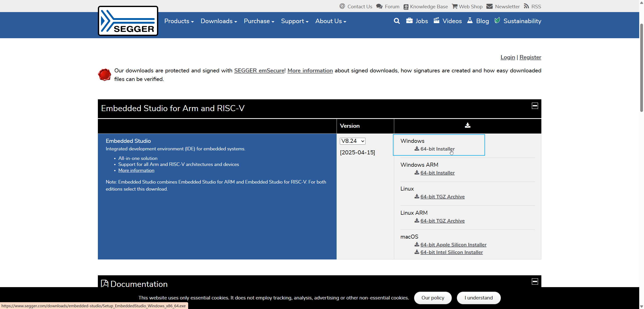Open the Contact Us link
Image resolution: width=644 pixels, height=309 pixels.
point(360,7)
